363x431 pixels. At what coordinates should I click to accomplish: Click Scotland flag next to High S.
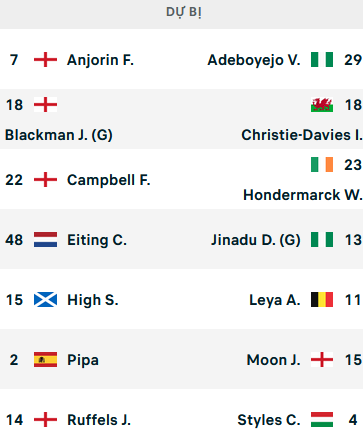click(45, 300)
